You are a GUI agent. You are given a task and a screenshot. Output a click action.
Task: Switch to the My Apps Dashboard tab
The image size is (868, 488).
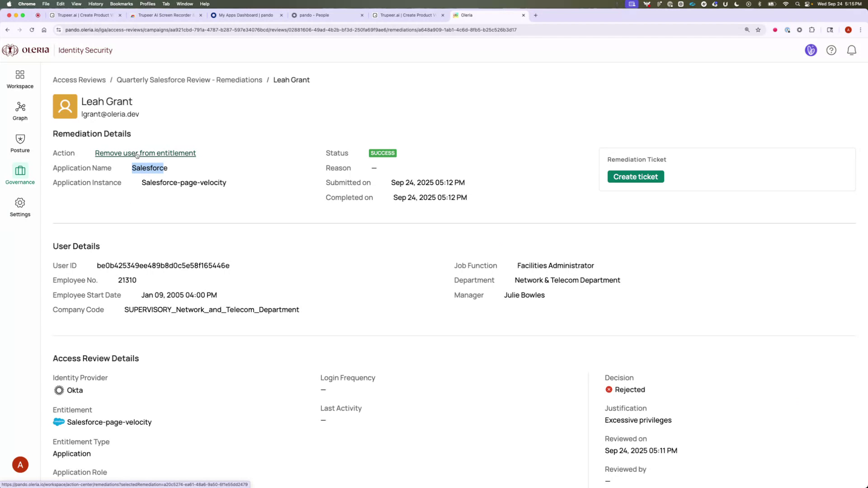[246, 15]
